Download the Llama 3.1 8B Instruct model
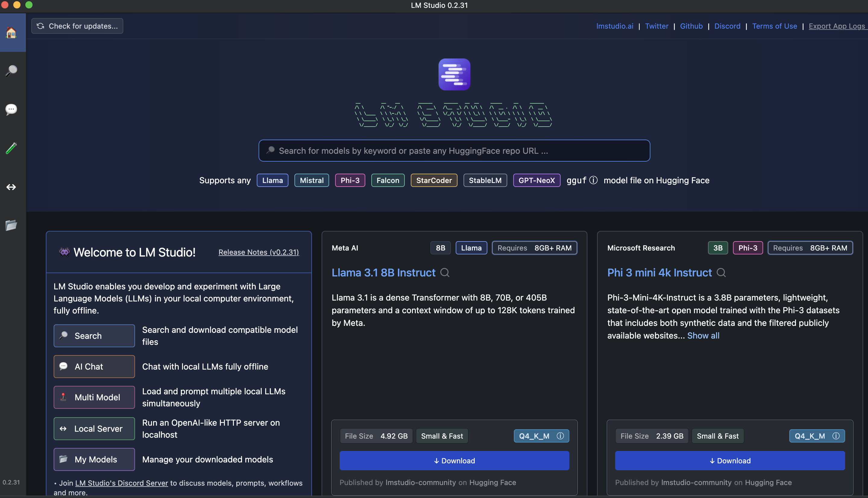Viewport: 868px width, 498px height. [x=454, y=461]
